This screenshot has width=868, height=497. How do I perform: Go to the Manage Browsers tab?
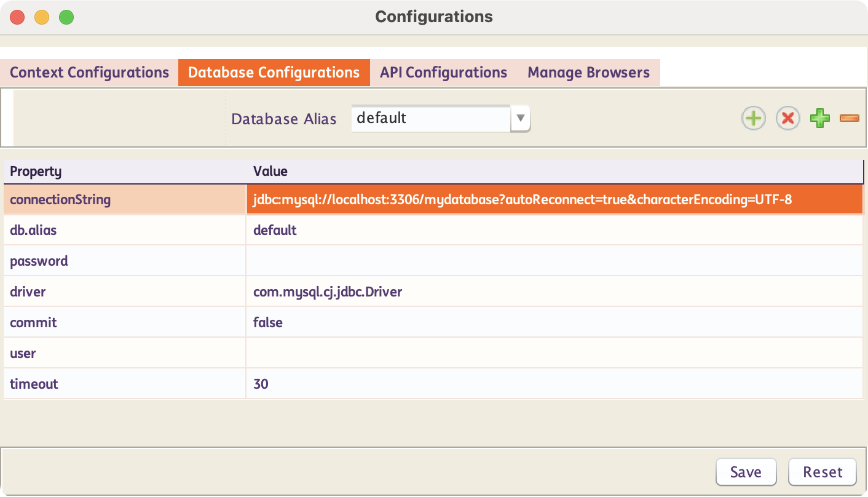point(588,73)
